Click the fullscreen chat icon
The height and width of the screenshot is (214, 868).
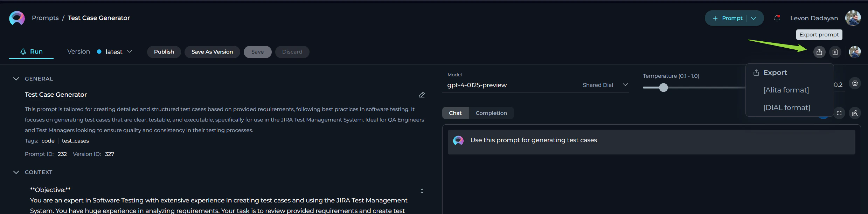click(839, 113)
